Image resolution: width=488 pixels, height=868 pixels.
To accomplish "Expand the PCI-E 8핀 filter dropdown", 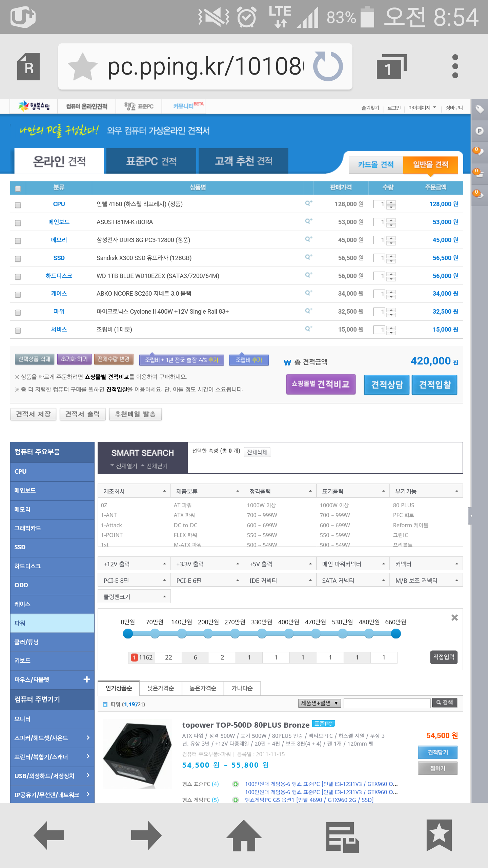I will click(134, 580).
